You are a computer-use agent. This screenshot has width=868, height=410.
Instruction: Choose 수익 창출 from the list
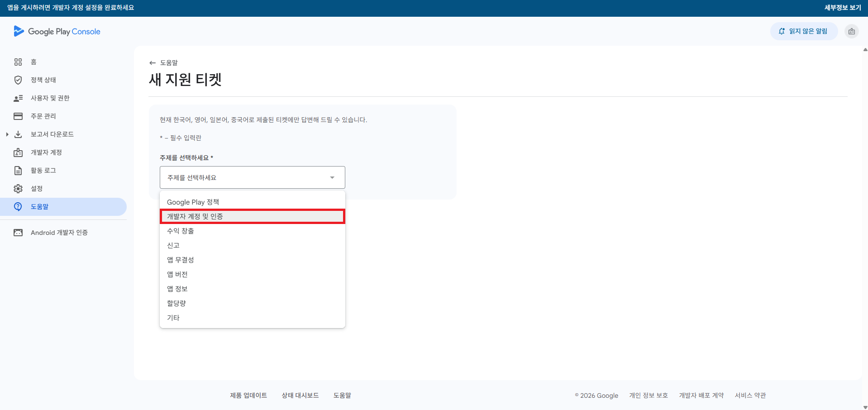click(x=253, y=231)
